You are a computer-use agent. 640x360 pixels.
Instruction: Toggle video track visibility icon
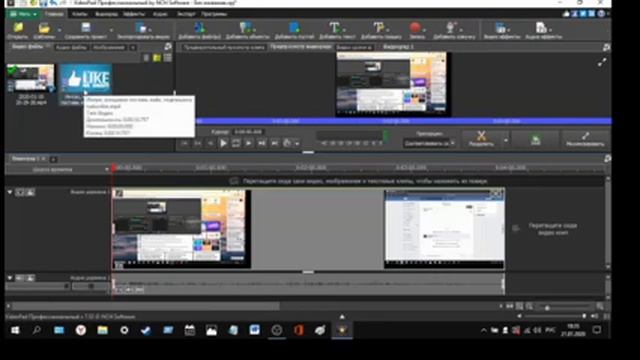click(x=30, y=192)
